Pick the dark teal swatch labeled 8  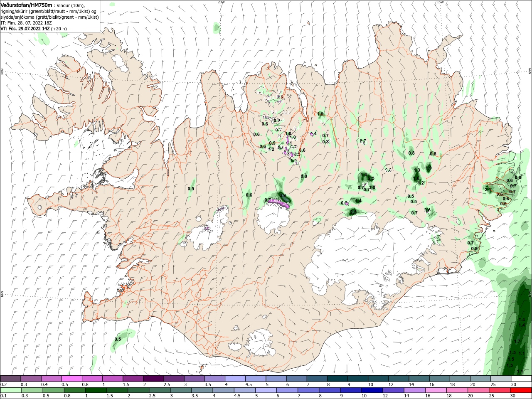click(337, 379)
